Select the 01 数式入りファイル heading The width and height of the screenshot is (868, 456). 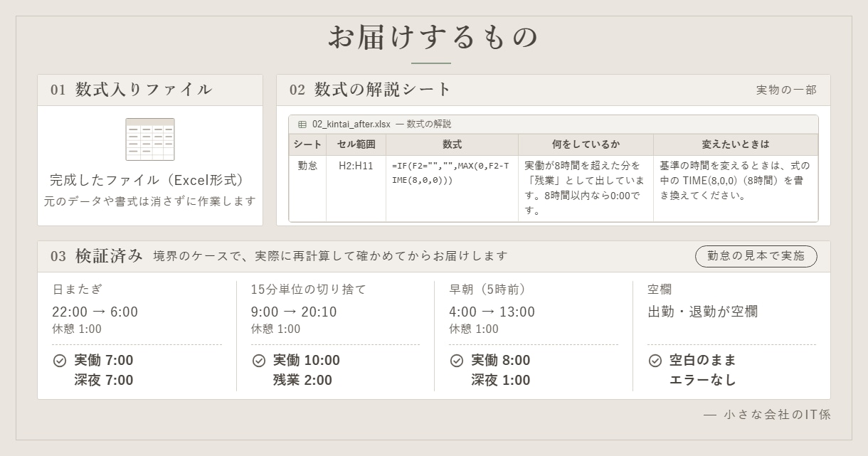coord(131,90)
